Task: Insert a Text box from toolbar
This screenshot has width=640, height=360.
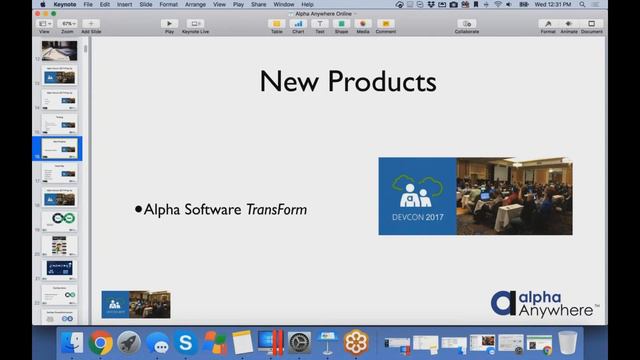Action: [320, 24]
